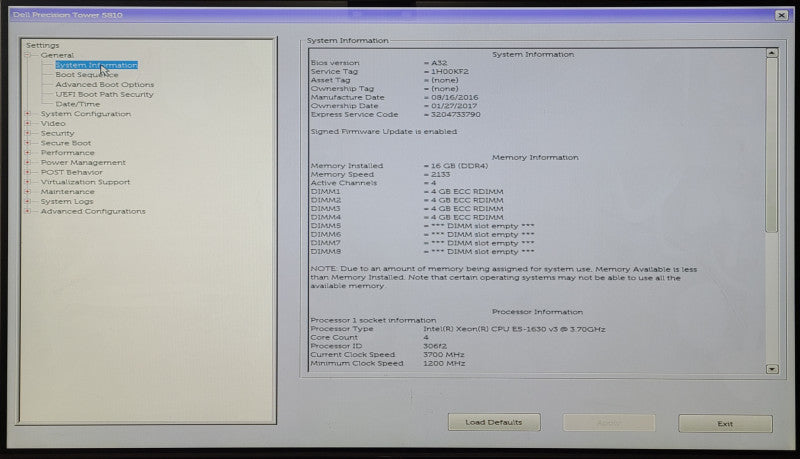800x459 pixels.
Task: Click the Exit button
Action: 725,423
